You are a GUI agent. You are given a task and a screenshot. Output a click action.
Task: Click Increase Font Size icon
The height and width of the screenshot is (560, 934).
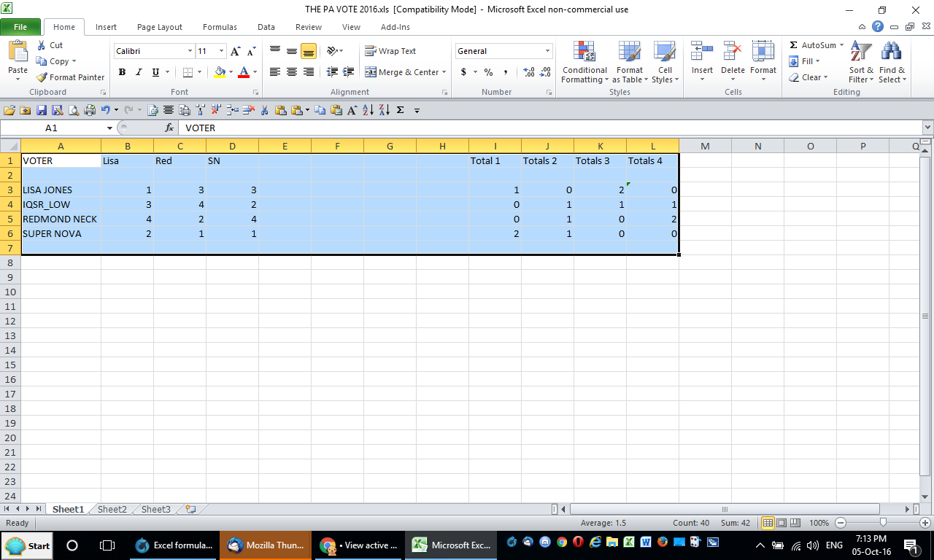coord(235,51)
